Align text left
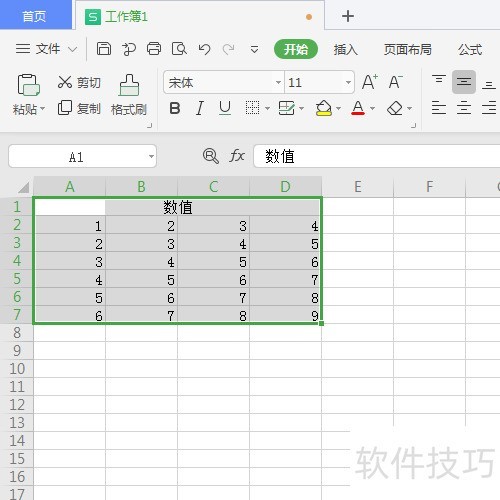500x500 pixels. point(439,108)
